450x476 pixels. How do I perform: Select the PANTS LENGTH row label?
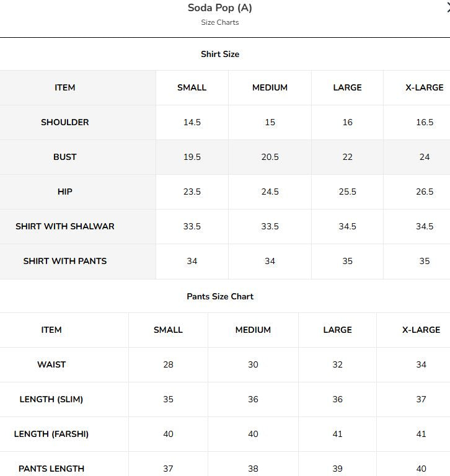pyautogui.click(x=51, y=469)
